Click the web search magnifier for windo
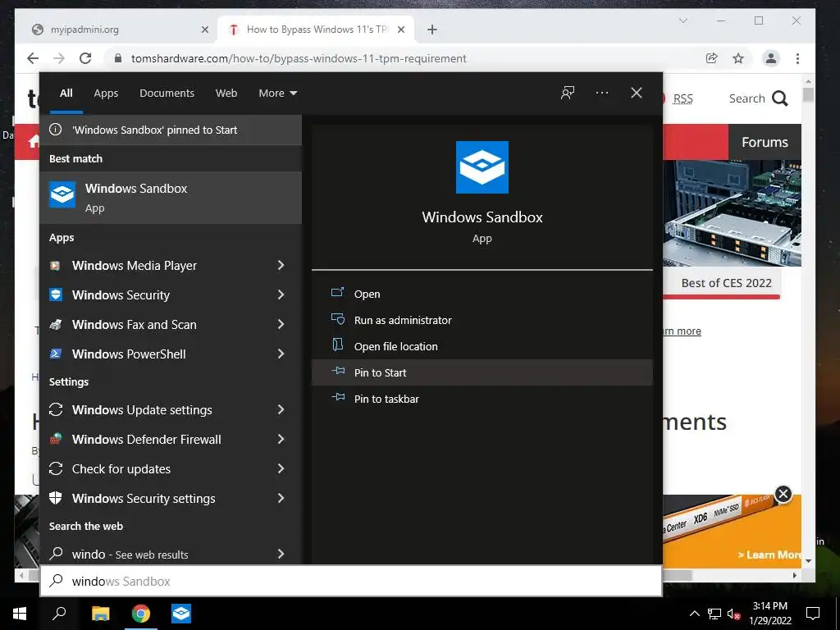Viewport: 840px width, 630px height. [56, 554]
